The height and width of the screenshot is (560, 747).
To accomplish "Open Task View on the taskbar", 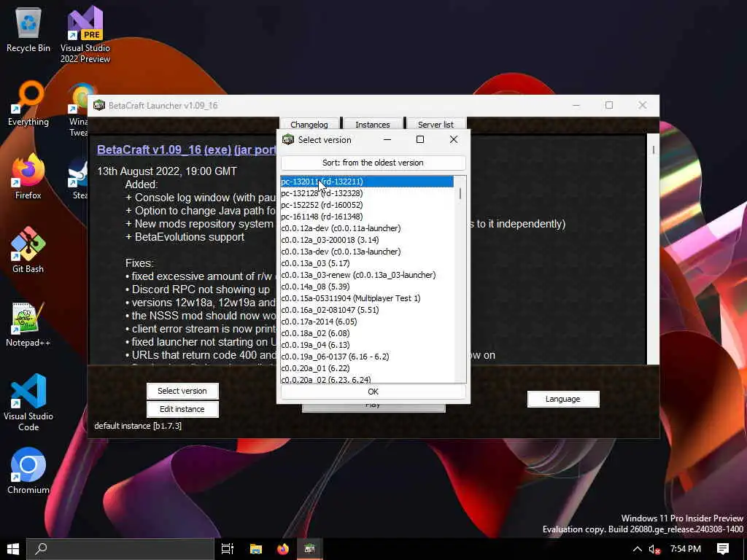I will (228, 549).
